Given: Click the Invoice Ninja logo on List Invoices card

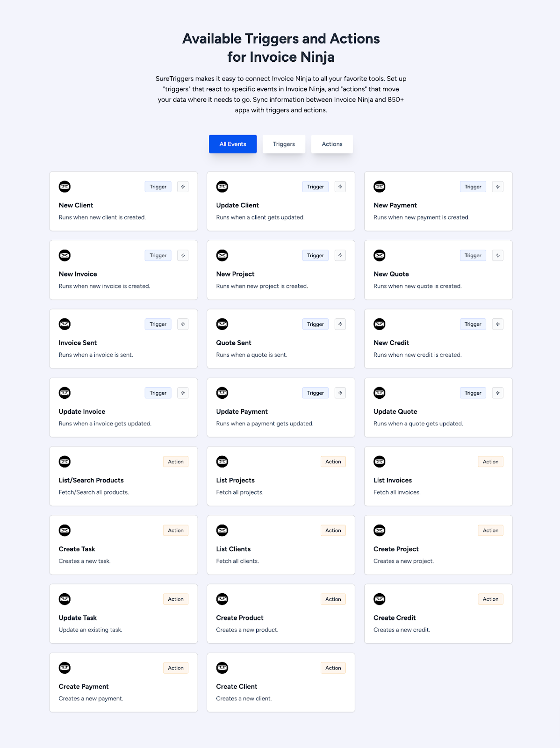Looking at the screenshot, I should (x=380, y=461).
